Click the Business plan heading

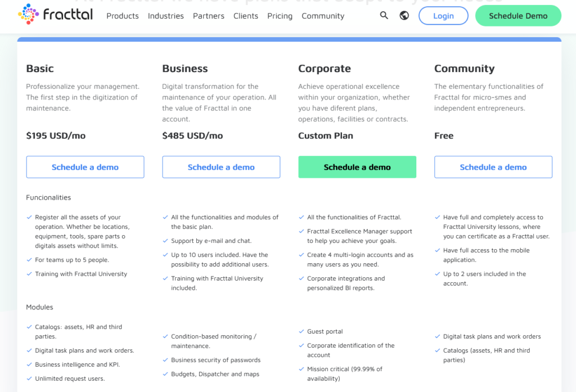pos(185,69)
